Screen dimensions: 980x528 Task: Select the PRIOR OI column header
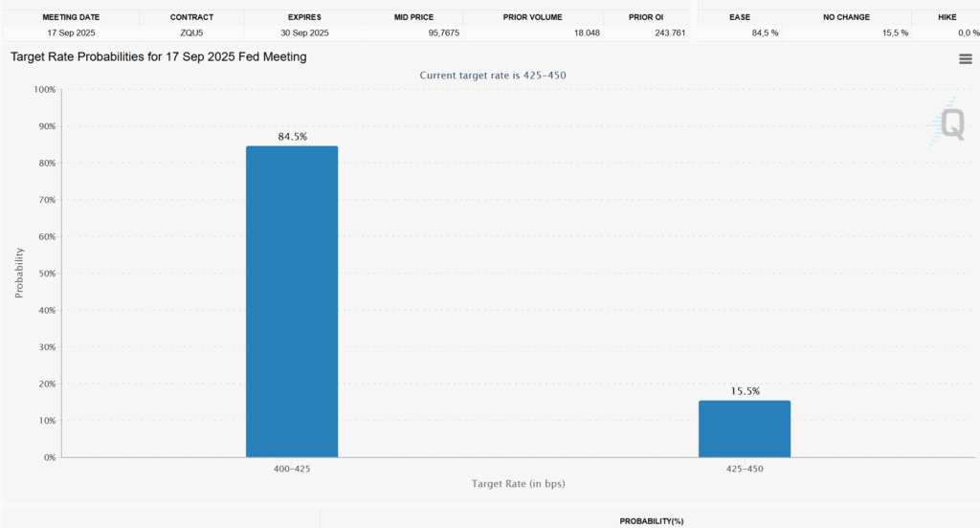click(646, 17)
